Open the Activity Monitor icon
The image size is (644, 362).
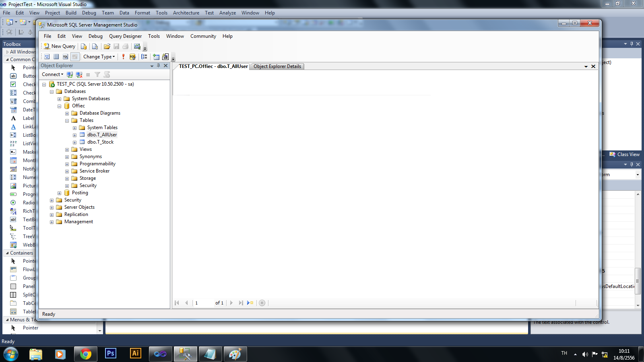coord(137,46)
